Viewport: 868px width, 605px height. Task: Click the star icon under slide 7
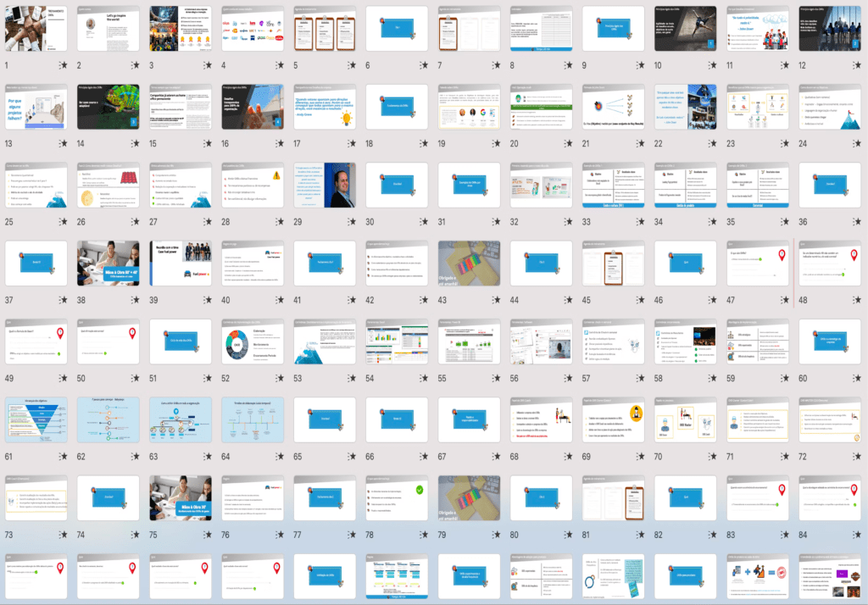pos(496,65)
